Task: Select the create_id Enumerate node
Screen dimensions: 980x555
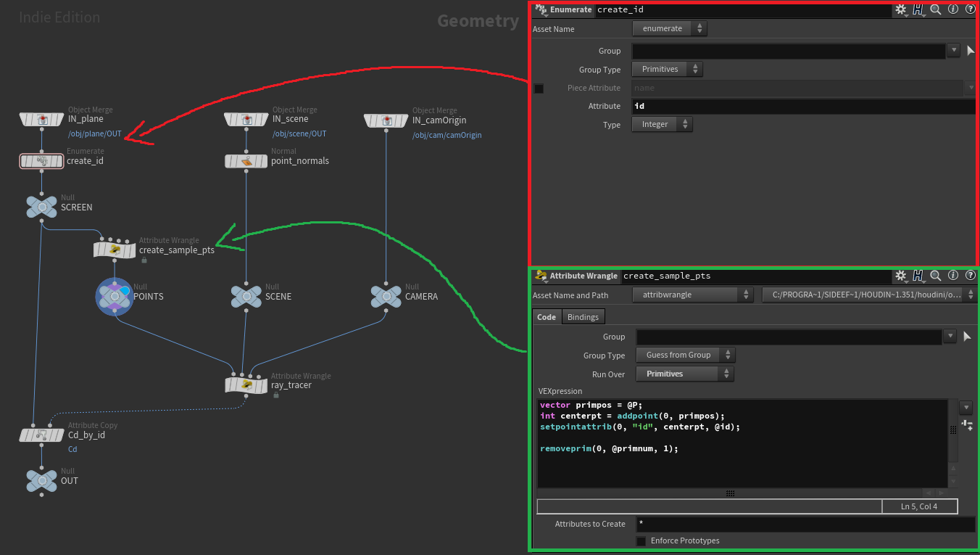Action: [x=41, y=161]
